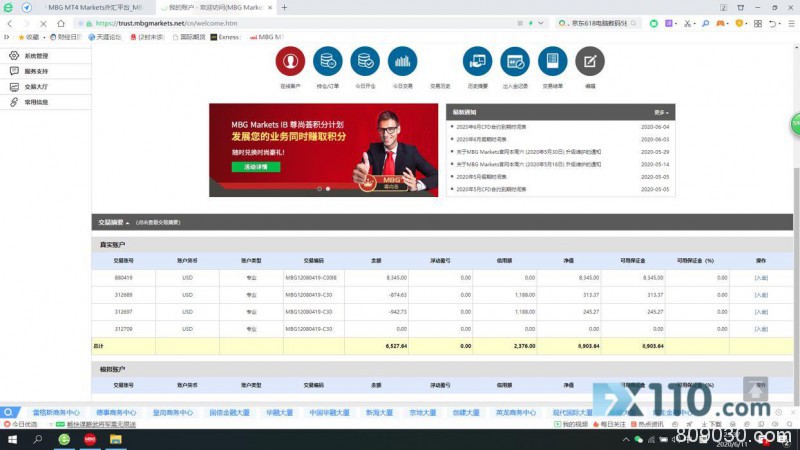Open Windows taskbar search
800x450 pixels.
coord(38,439)
